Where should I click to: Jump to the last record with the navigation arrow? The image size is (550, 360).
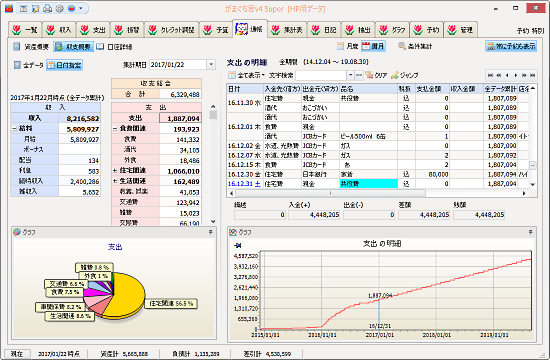pyautogui.click(x=532, y=75)
